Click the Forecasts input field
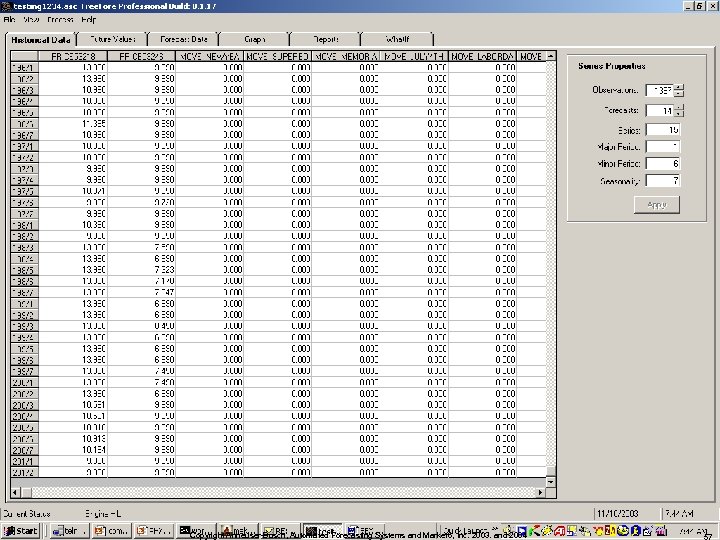Viewport: 720px width, 540px height. point(660,111)
